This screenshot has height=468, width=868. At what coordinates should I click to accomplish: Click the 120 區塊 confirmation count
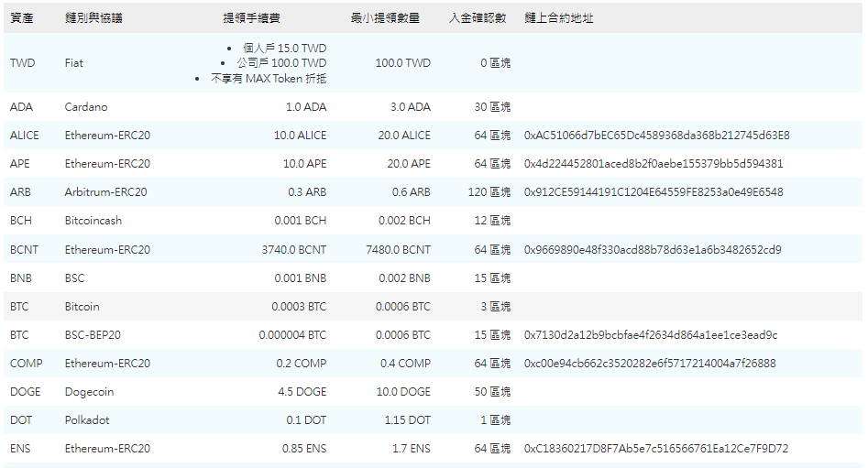pyautogui.click(x=489, y=192)
